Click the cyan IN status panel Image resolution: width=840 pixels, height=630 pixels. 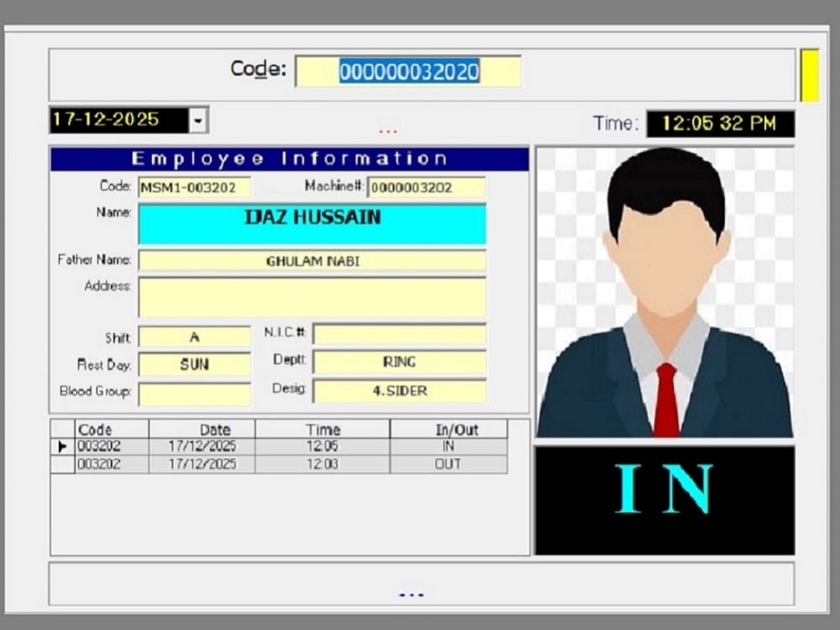664,501
